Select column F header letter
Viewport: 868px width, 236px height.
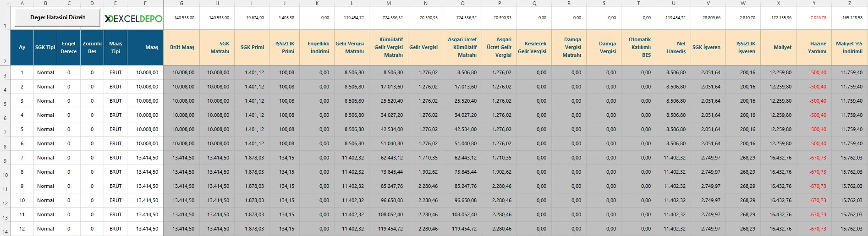145,3
